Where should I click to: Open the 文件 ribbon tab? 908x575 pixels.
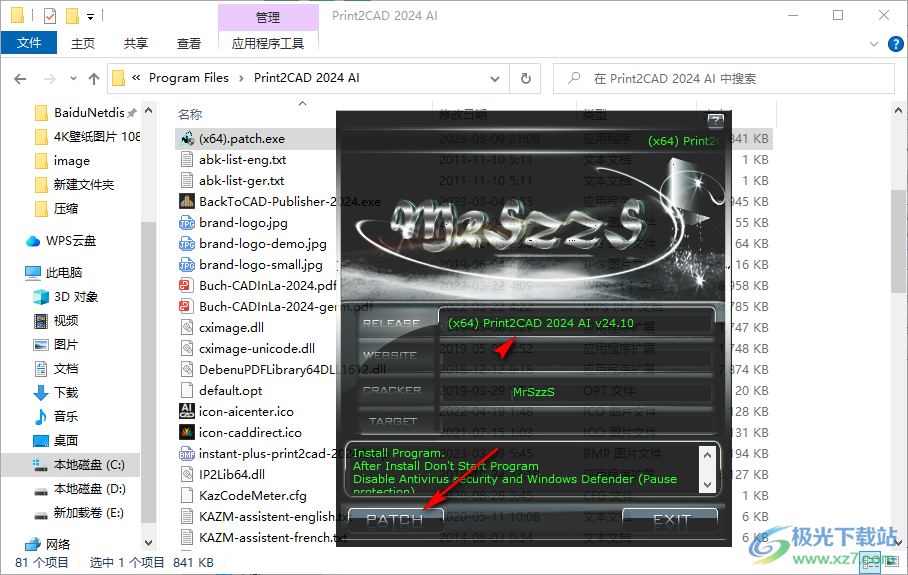(29, 43)
